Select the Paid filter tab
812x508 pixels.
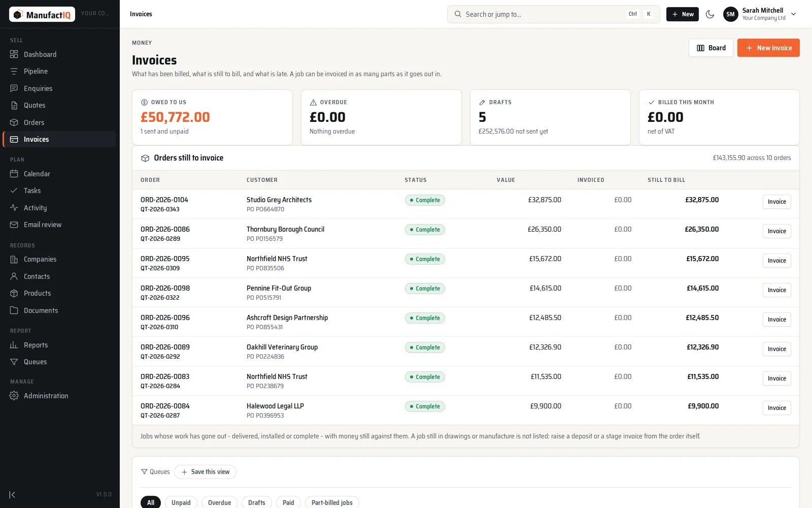tap(288, 502)
